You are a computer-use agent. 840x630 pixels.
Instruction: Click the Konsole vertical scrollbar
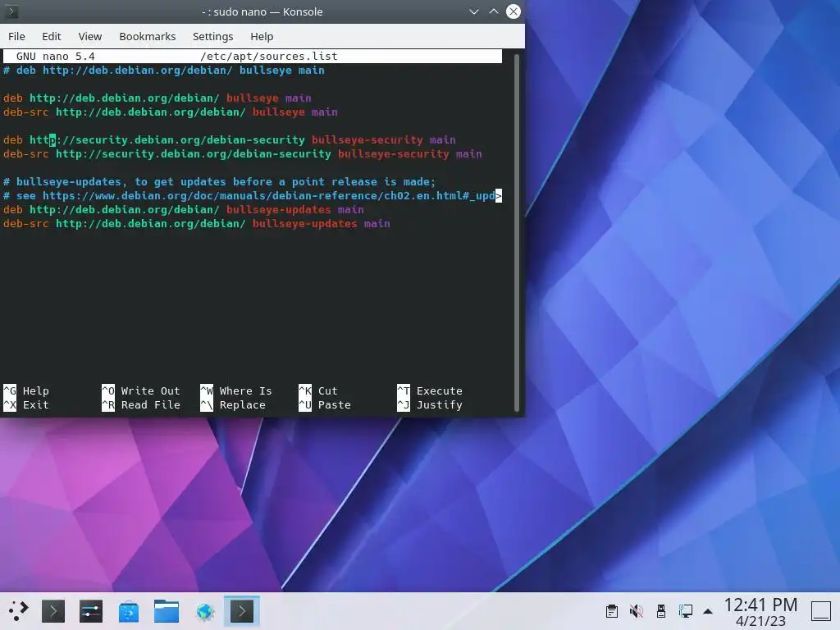click(517, 232)
